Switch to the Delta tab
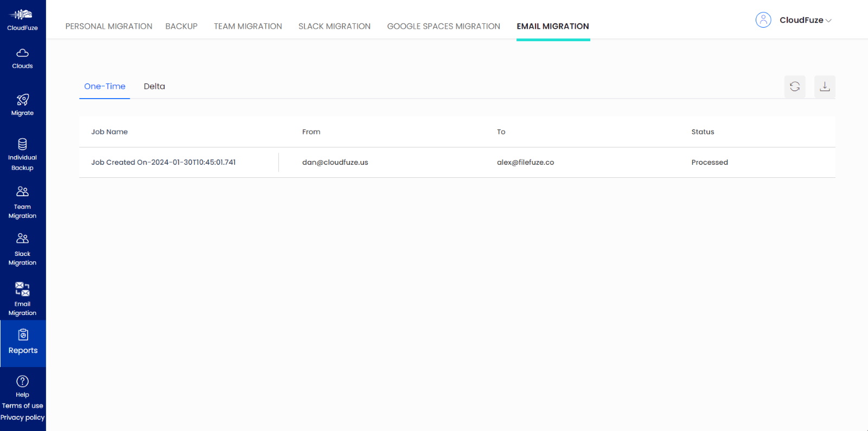868x431 pixels. (154, 86)
